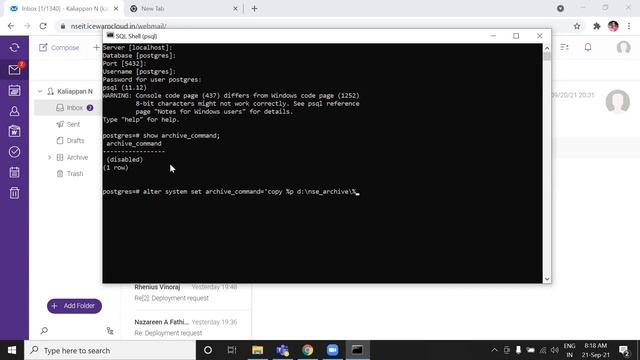Open email from Rhenius Vinoraj
Viewport: 640px width, 360px height.
click(186, 292)
